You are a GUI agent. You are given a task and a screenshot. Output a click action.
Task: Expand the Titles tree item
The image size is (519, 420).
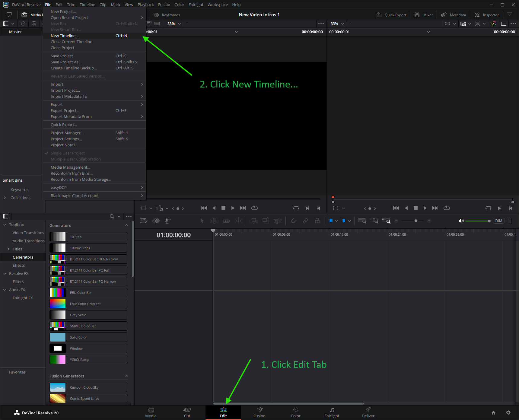(x=8, y=249)
